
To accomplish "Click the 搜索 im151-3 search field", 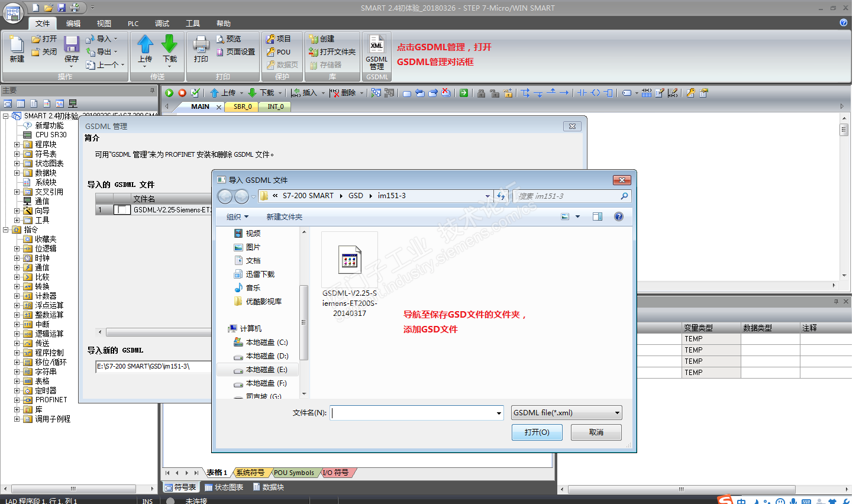I will [x=571, y=196].
